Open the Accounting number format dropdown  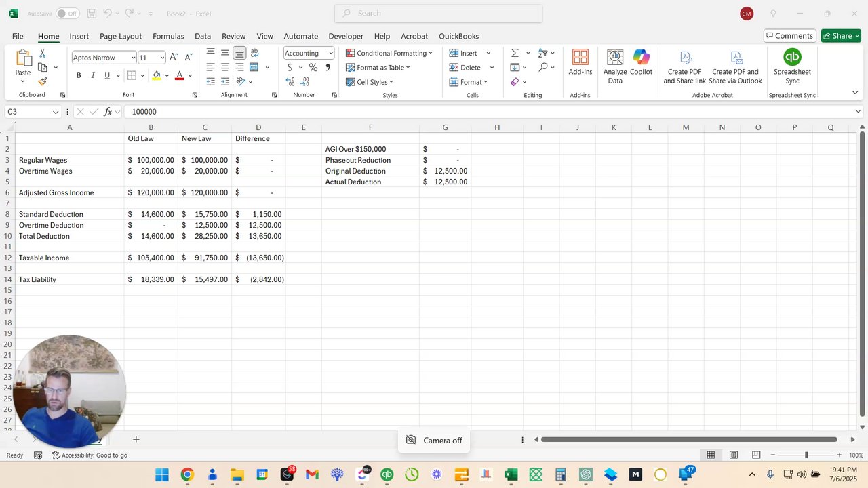(330, 53)
